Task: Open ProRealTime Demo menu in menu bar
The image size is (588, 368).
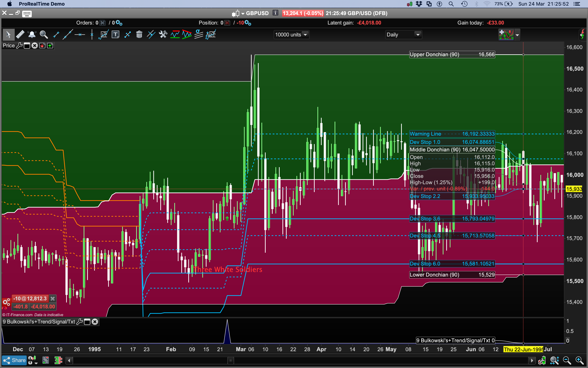Action: [x=41, y=4]
